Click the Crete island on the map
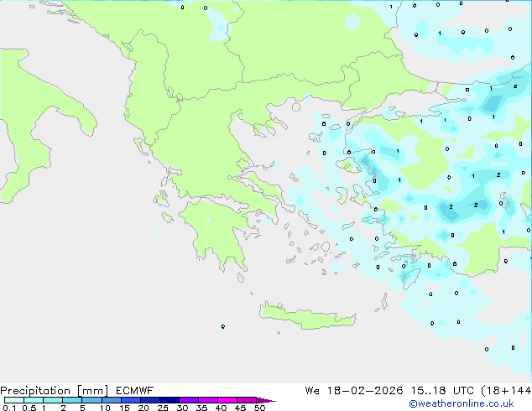Image resolution: width=532 pixels, height=411 pixels. (x=307, y=315)
